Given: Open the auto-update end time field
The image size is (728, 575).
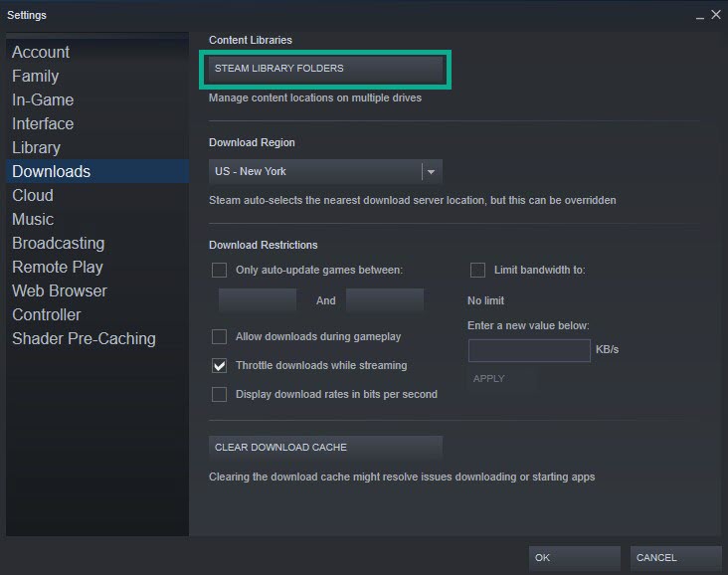Looking at the screenshot, I should coord(385,300).
